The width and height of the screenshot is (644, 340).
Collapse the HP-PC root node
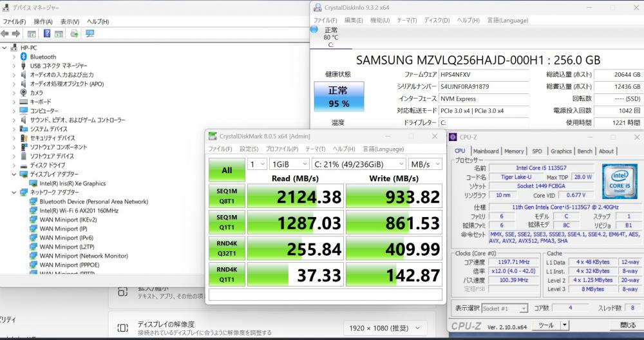(5, 48)
